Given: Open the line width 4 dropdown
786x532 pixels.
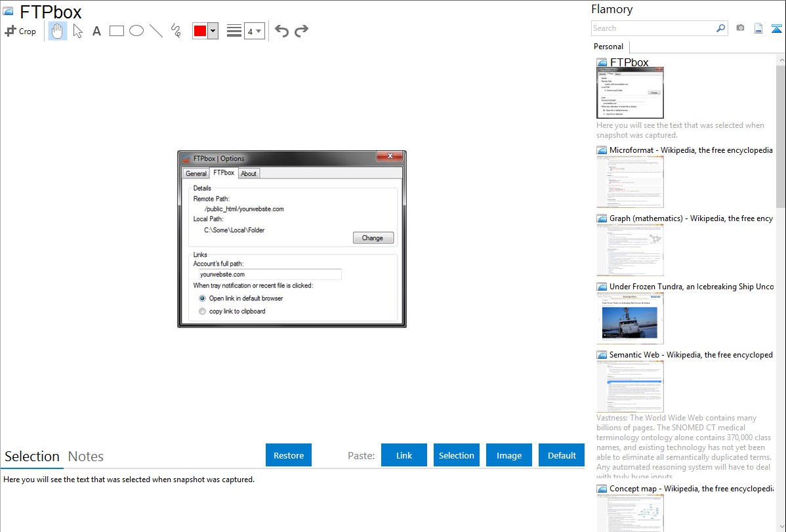Looking at the screenshot, I should click(254, 31).
